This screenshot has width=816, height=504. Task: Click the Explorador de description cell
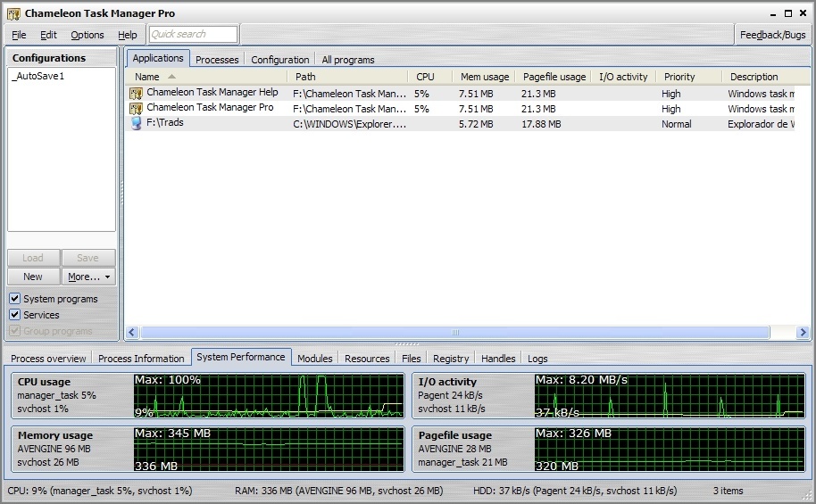[761, 124]
